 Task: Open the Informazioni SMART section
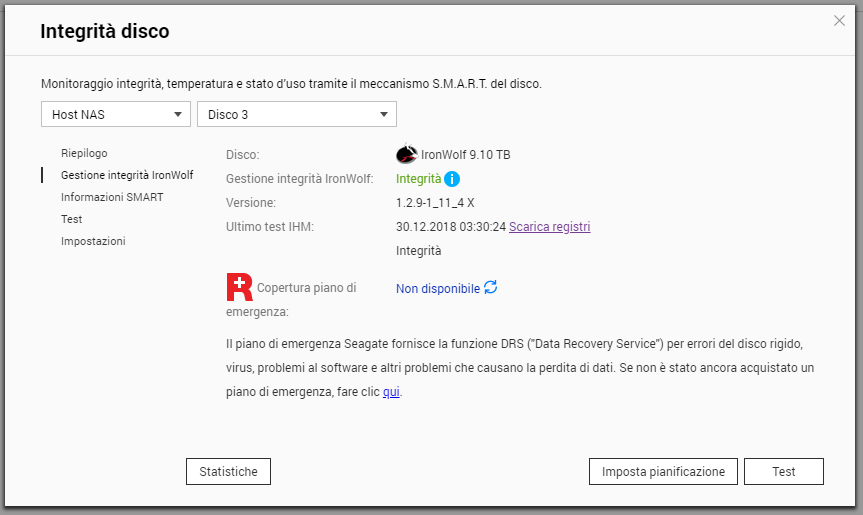pos(112,197)
